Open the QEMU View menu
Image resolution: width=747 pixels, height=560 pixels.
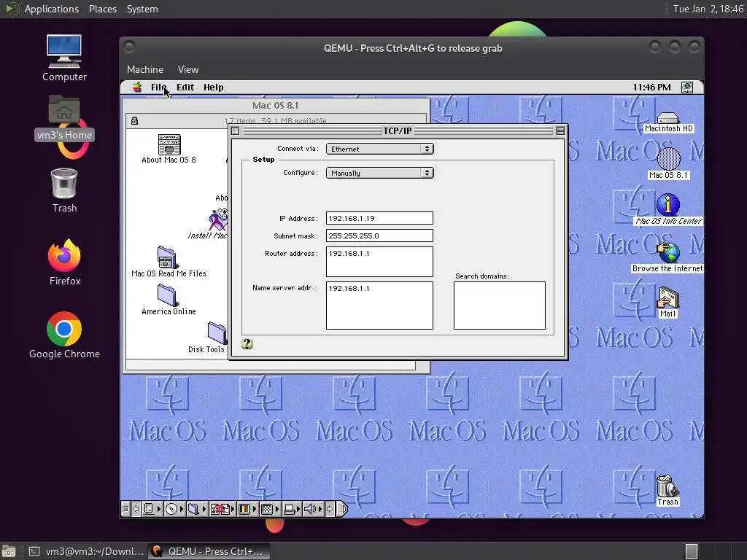(188, 69)
